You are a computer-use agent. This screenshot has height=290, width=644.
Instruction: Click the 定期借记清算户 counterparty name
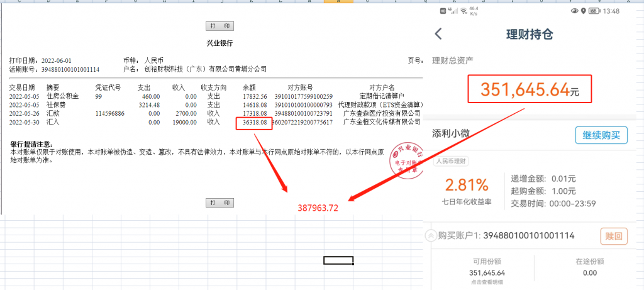coord(382,96)
